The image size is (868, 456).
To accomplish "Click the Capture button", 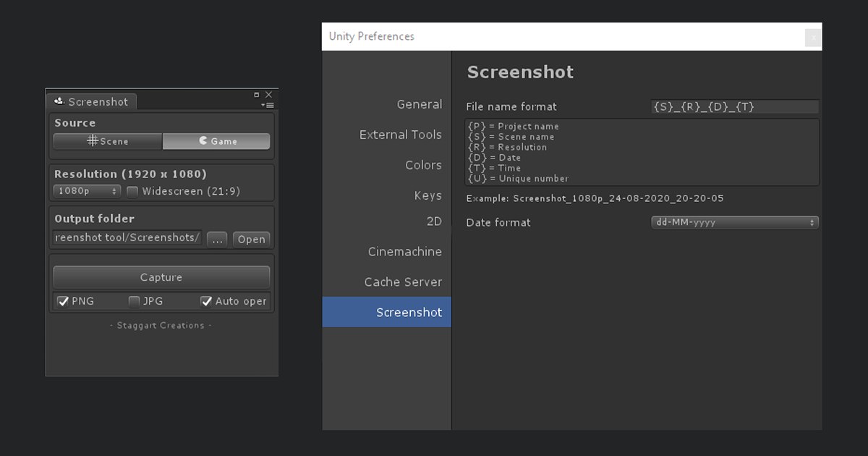I will (161, 277).
